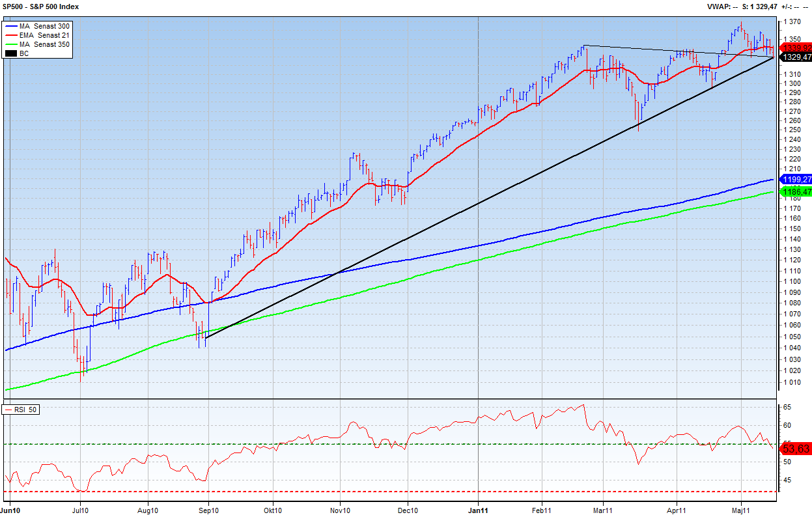Click the Sep10 label on the time axis
Screen dimensions: 812x515
pos(208,510)
